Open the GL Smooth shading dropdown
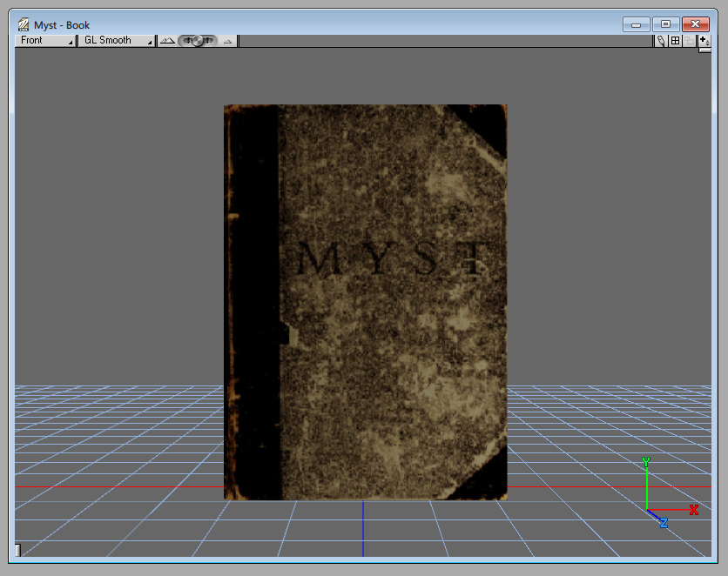Screen dimensions: 728x576 pos(116,41)
